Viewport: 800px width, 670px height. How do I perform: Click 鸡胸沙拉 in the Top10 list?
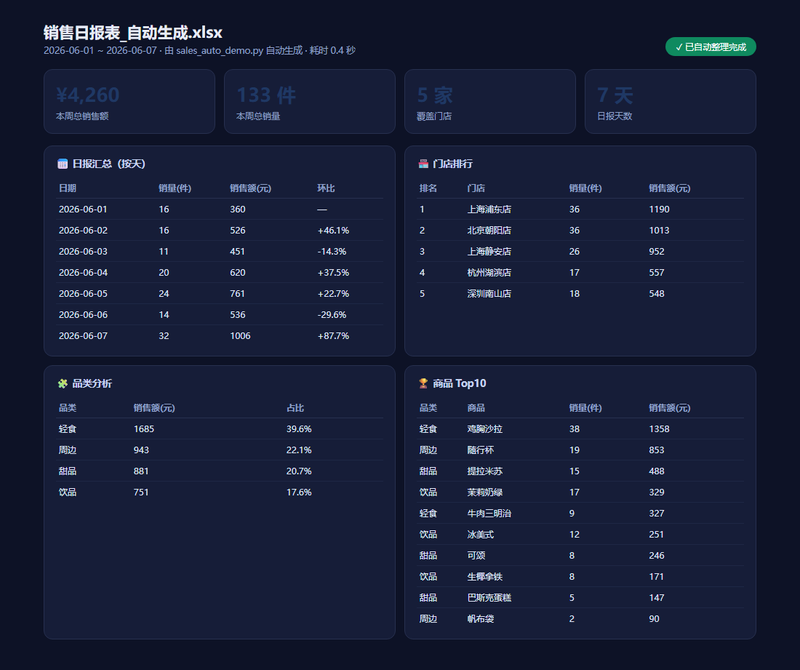[x=485, y=429]
